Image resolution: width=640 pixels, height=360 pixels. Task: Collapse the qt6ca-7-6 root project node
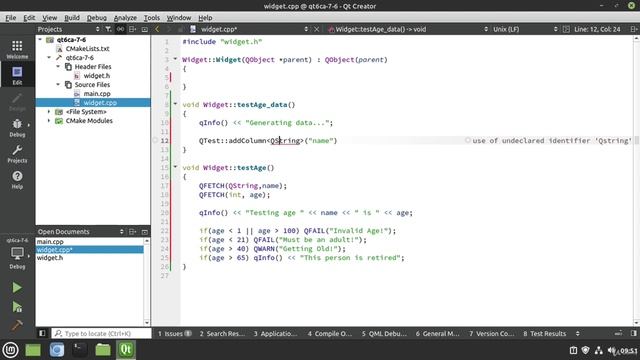(40, 40)
